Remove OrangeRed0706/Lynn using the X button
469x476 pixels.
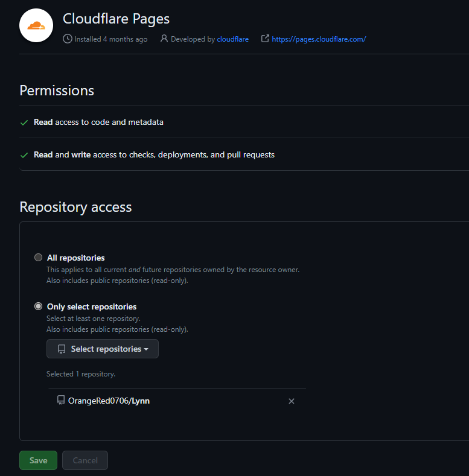click(x=292, y=401)
